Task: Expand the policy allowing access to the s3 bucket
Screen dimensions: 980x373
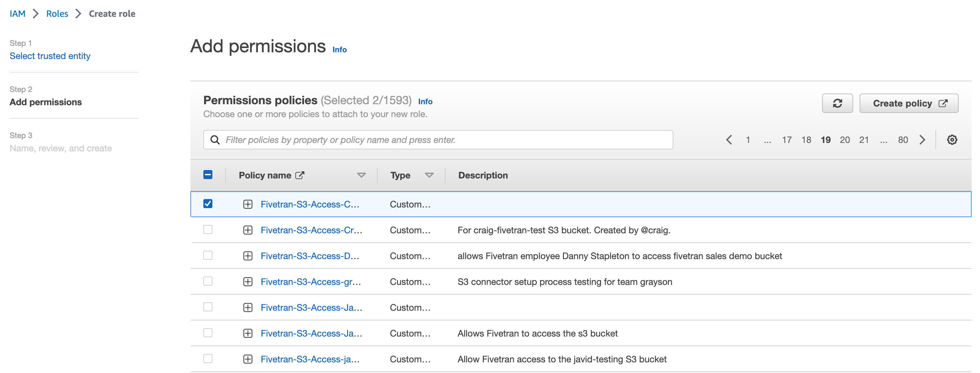Action: 248,334
